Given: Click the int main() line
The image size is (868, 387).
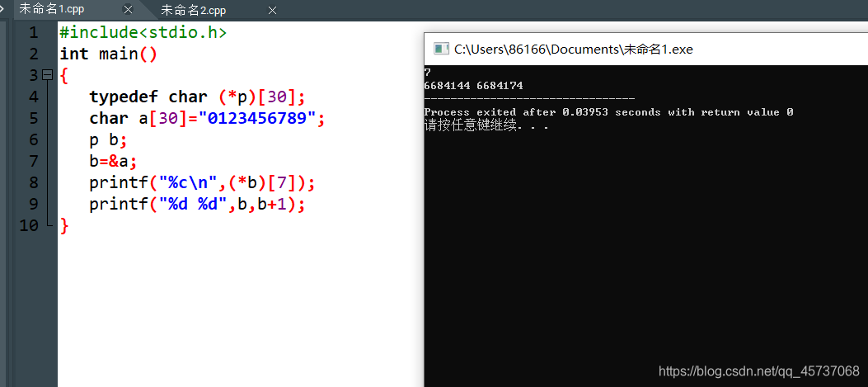Looking at the screenshot, I should 109,54.
